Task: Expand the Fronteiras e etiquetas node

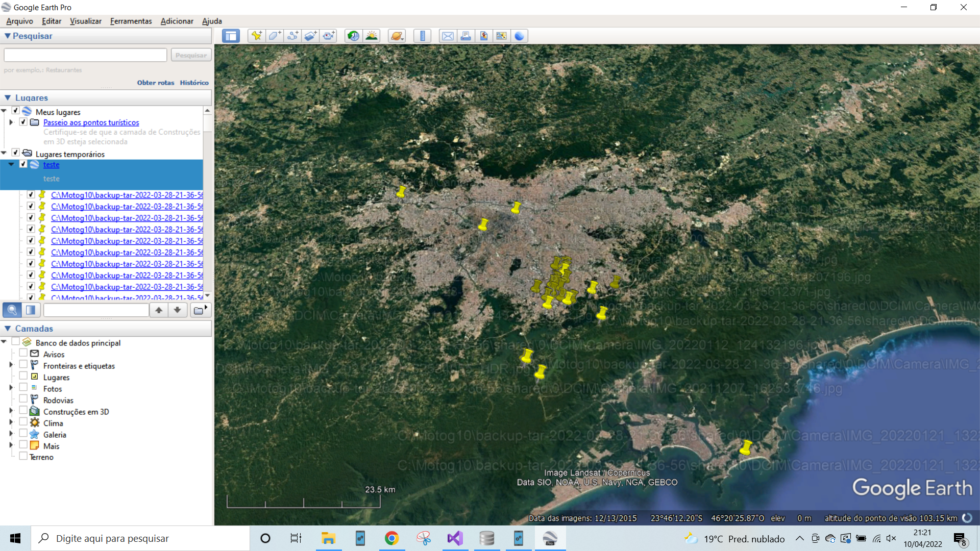Action: pyautogui.click(x=11, y=365)
